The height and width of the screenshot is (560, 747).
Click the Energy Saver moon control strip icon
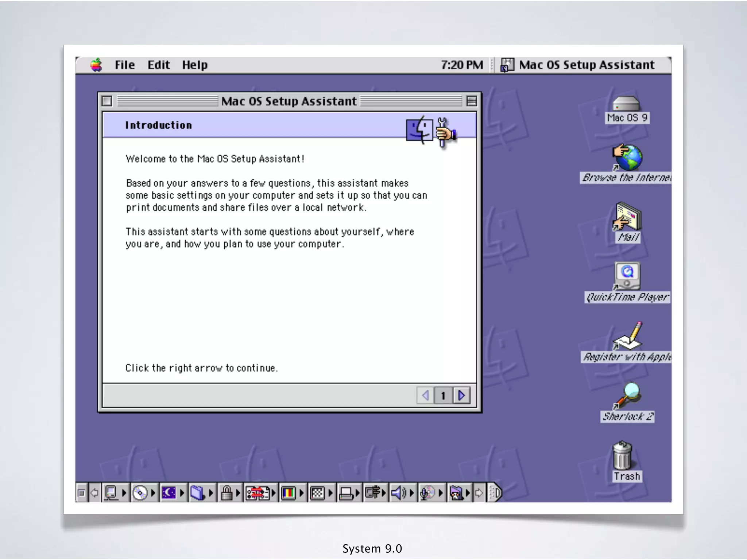pyautogui.click(x=169, y=493)
